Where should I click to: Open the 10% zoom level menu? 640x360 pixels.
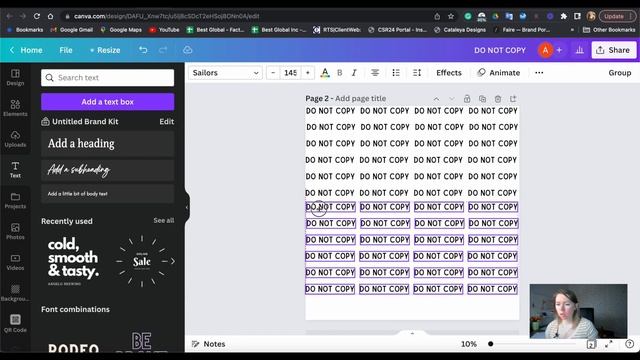469,344
